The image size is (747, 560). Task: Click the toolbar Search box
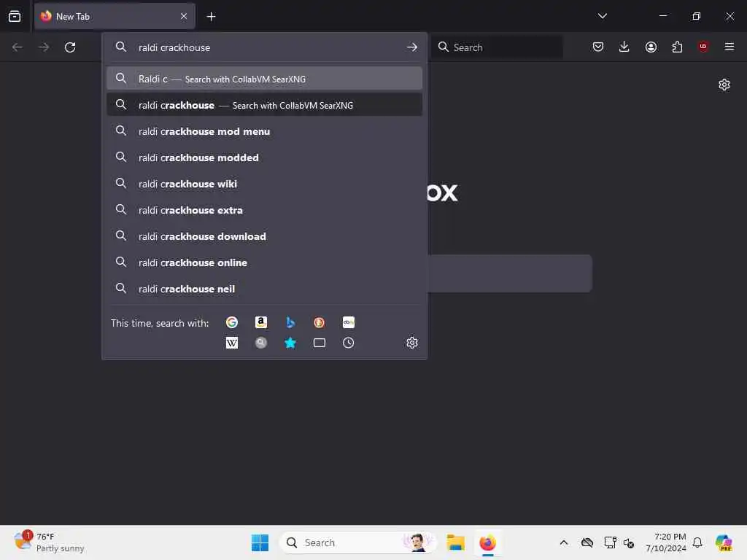pos(498,47)
